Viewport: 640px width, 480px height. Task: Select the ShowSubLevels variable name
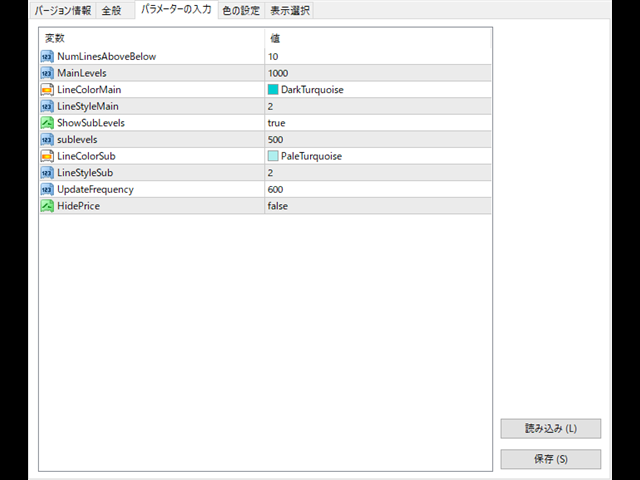click(91, 123)
